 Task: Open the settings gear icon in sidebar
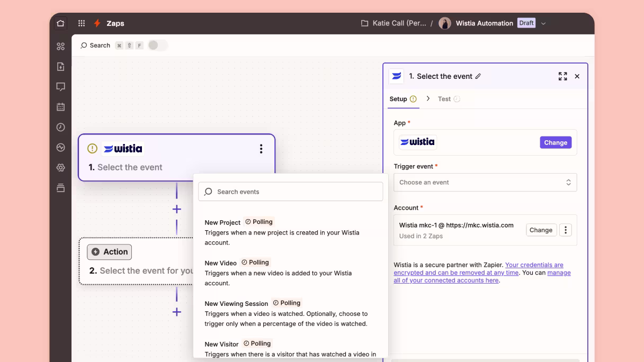tap(60, 168)
